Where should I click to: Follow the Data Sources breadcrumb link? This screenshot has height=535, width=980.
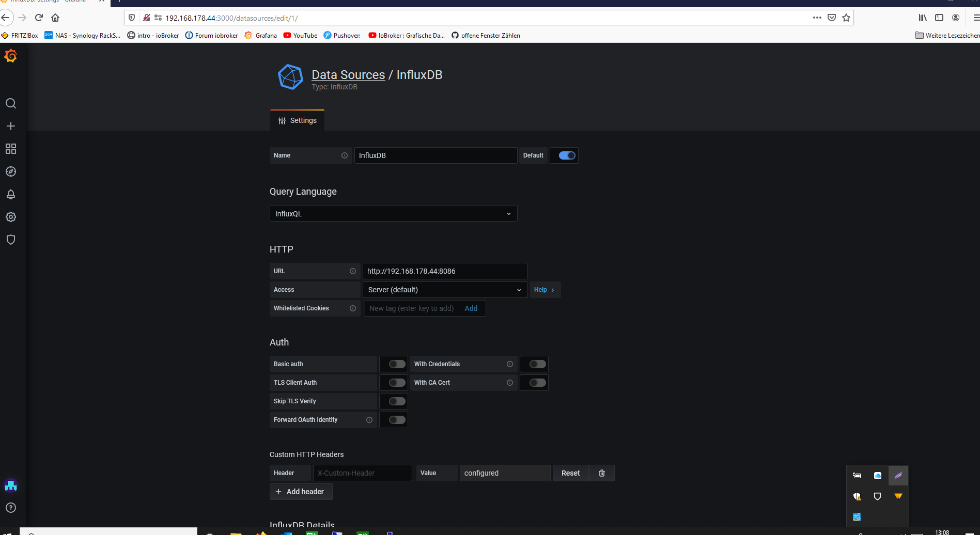pos(348,75)
